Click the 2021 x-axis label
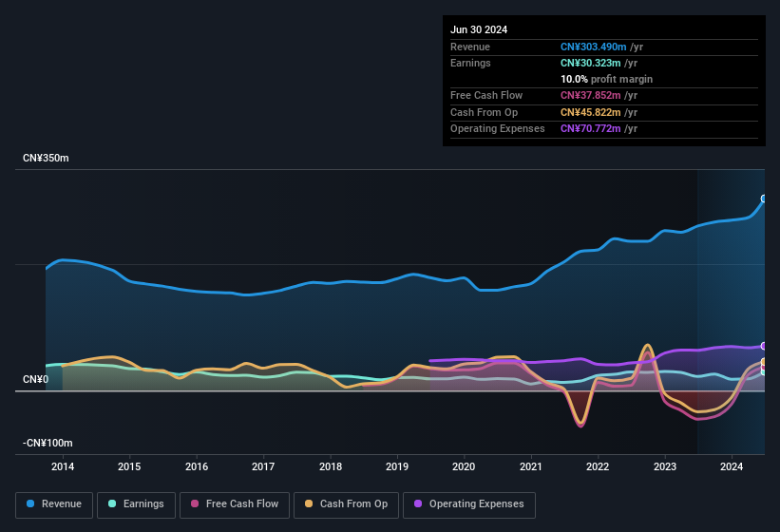Image resolution: width=780 pixels, height=532 pixels. pyautogui.click(x=531, y=466)
